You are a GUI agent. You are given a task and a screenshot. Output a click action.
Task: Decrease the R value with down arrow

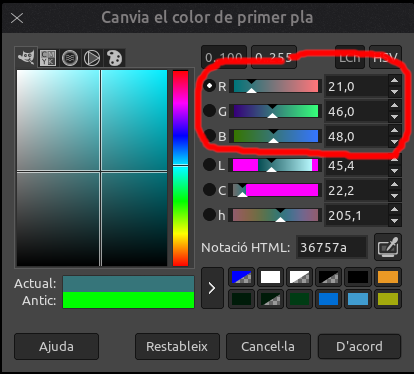coord(395,92)
